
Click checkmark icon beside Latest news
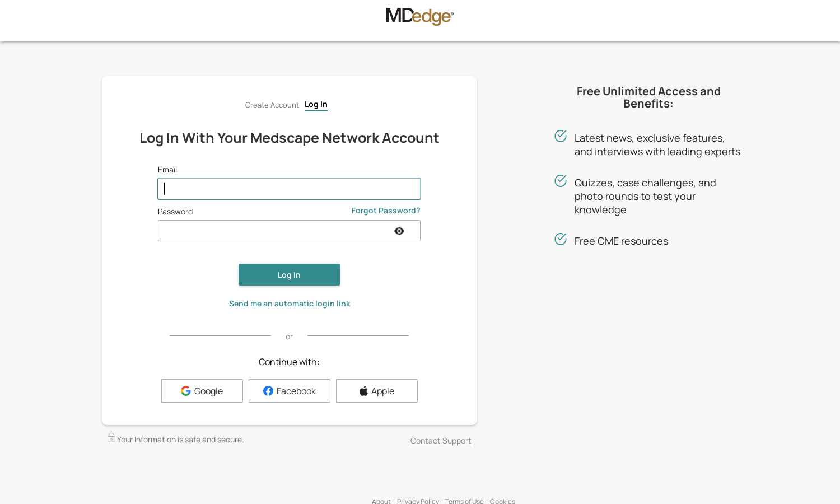561,136
